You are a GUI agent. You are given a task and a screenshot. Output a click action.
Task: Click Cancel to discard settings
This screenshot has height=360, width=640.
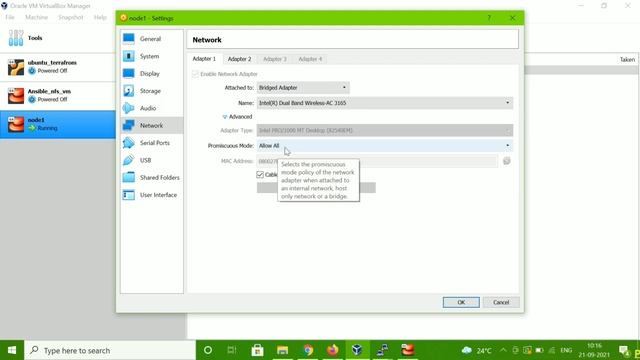tap(501, 302)
